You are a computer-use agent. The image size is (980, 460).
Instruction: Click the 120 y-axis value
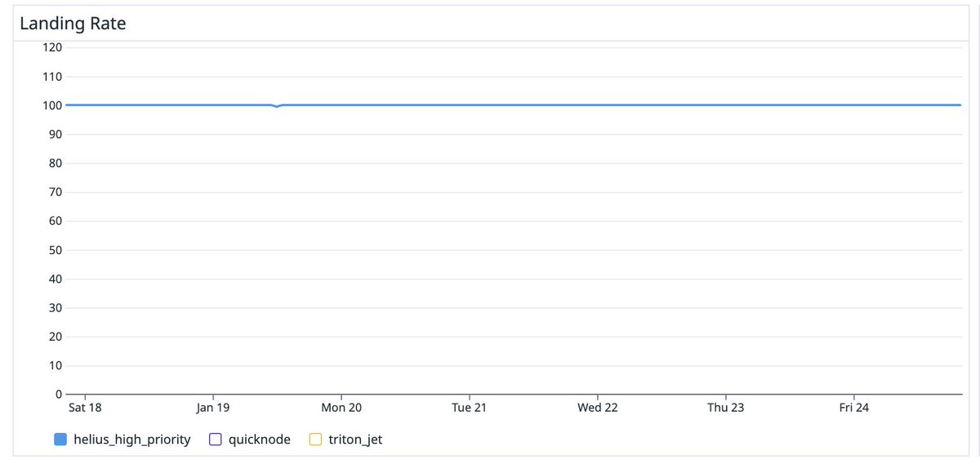pos(51,47)
